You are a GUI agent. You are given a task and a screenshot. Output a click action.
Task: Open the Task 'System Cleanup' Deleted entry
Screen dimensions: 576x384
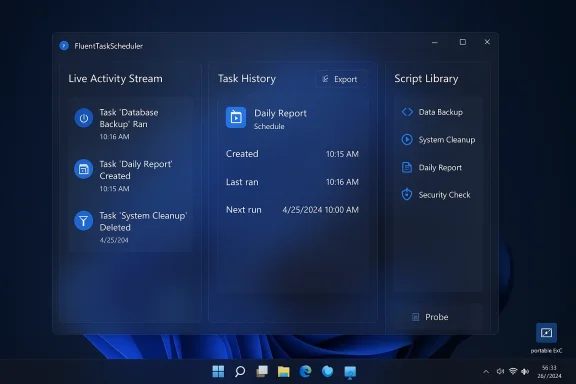(x=131, y=227)
